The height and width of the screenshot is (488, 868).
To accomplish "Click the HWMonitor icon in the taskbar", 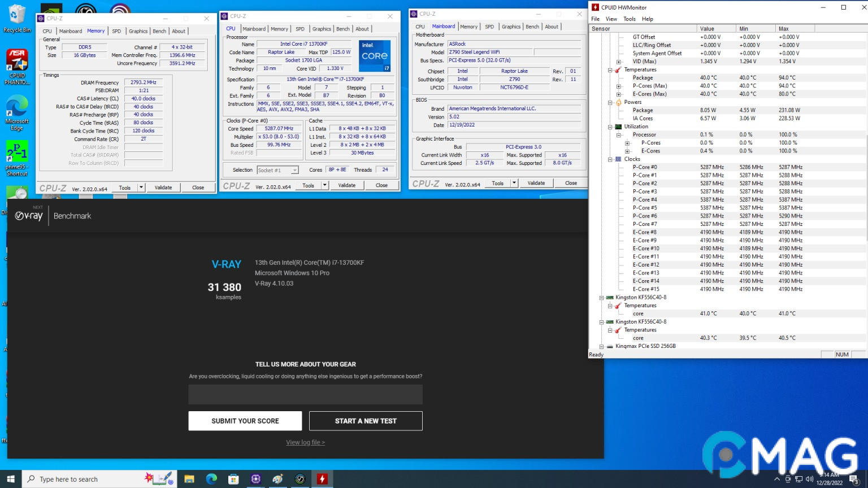I will [322, 479].
